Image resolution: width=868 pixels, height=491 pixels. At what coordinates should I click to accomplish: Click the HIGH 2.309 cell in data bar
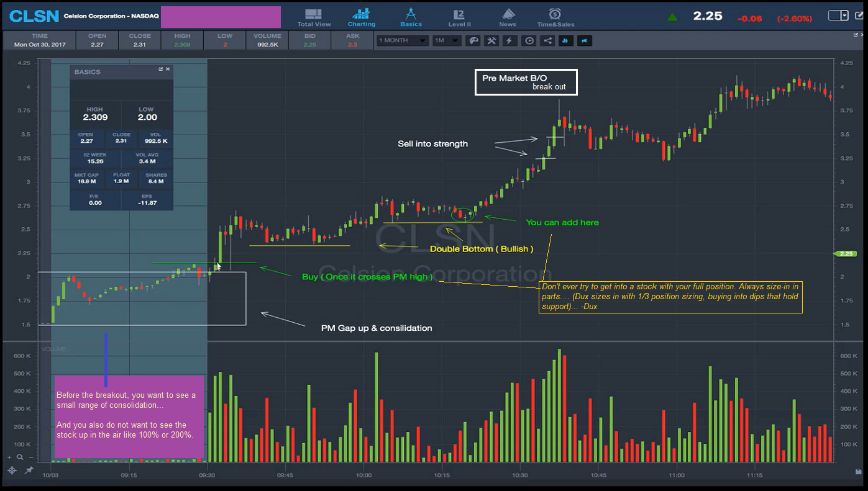(182, 40)
